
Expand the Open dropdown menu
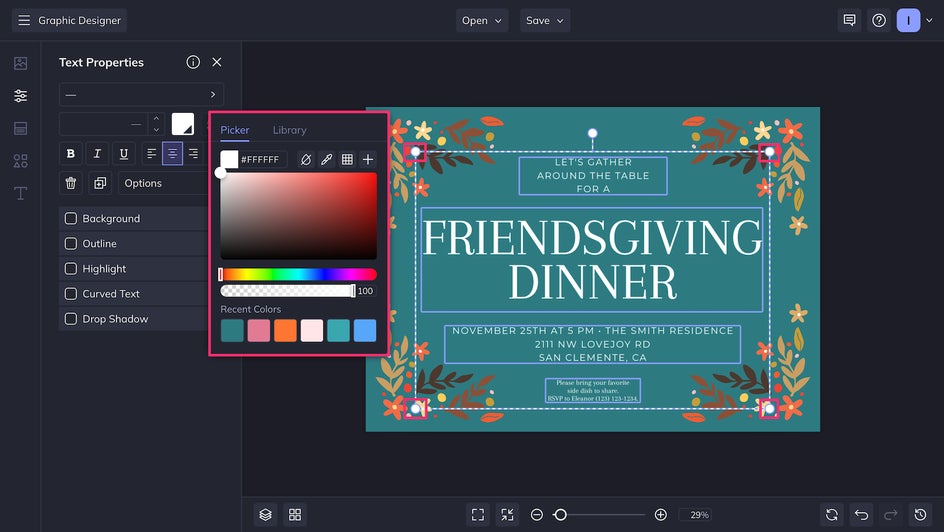[x=482, y=20]
